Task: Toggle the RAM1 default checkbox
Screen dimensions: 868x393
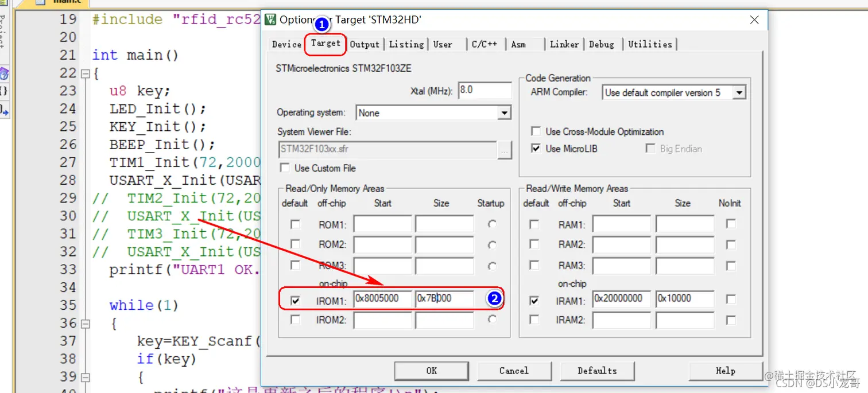Action: [534, 224]
